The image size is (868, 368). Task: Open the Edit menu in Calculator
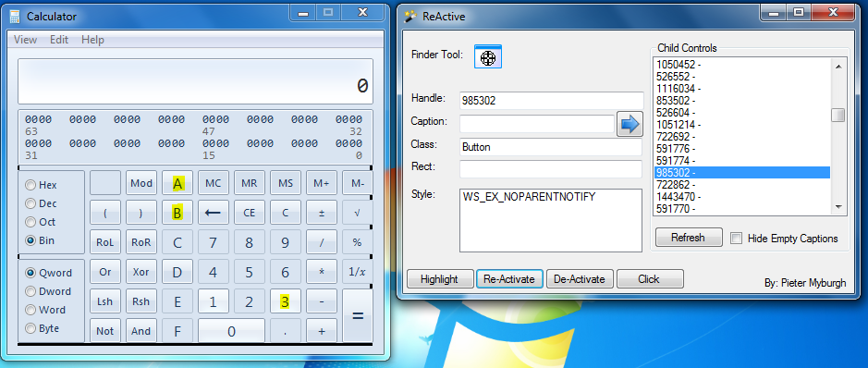(x=59, y=40)
